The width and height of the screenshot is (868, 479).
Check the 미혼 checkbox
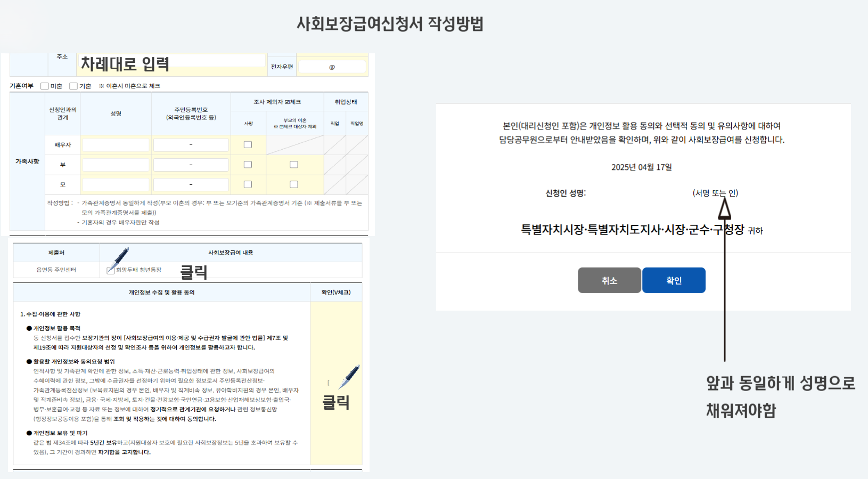45,86
